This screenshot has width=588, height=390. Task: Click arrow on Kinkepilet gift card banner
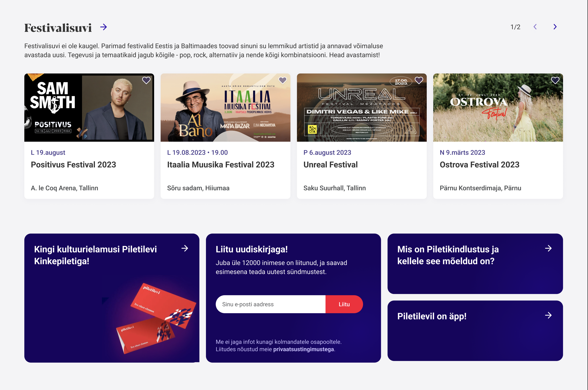click(x=185, y=248)
